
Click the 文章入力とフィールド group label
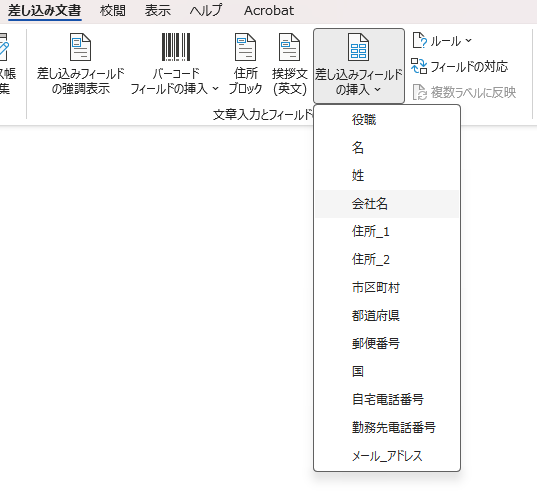click(263, 115)
